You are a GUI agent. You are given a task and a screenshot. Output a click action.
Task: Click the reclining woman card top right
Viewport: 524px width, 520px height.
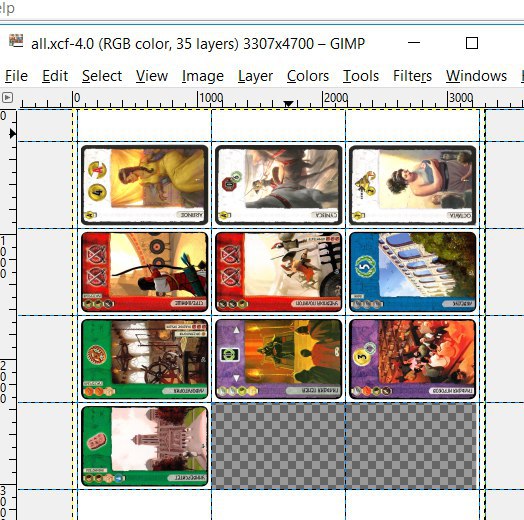(x=412, y=185)
